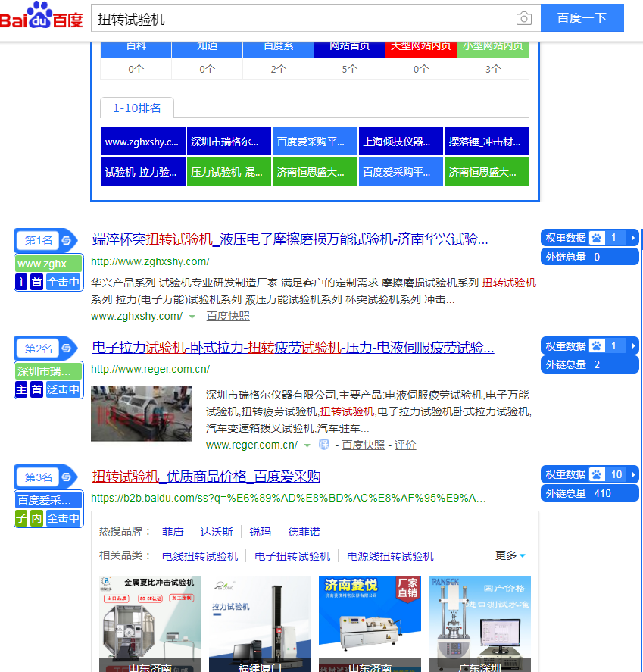Viewport: 643px width, 672px height.
Task: Click the swirl icon beside the 第1名 badge
Action: point(67,240)
